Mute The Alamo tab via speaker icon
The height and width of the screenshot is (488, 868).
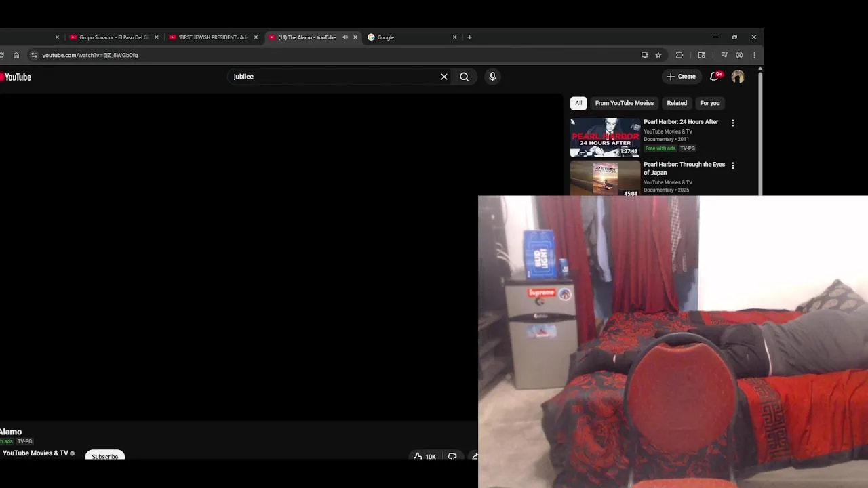(345, 37)
